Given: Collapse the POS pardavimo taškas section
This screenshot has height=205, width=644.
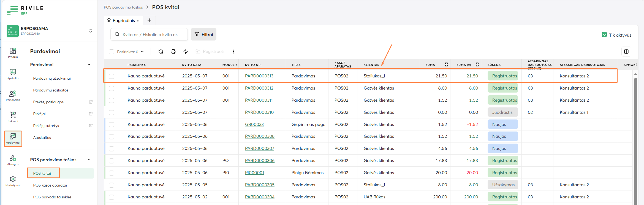Looking at the screenshot, I should [x=89, y=160].
